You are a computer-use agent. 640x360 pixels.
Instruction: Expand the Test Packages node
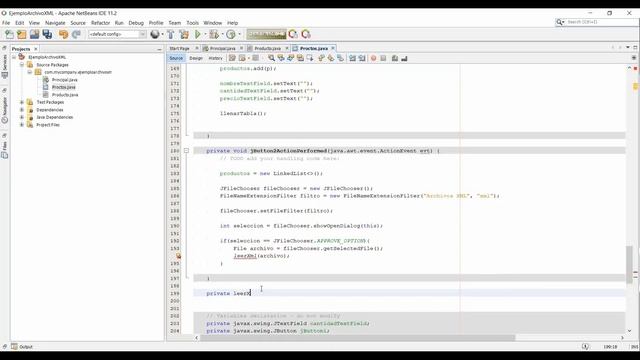[22, 102]
